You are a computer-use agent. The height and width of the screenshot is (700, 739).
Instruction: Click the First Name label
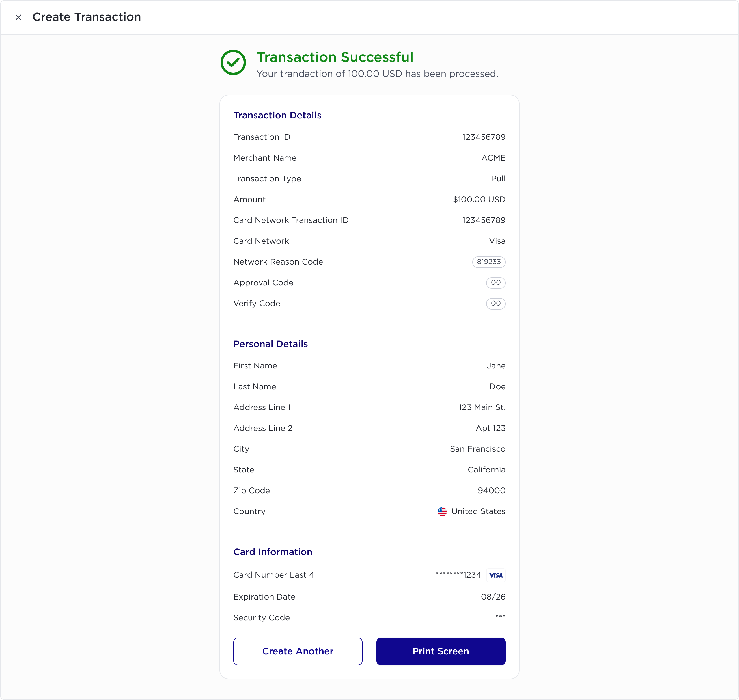tap(255, 366)
